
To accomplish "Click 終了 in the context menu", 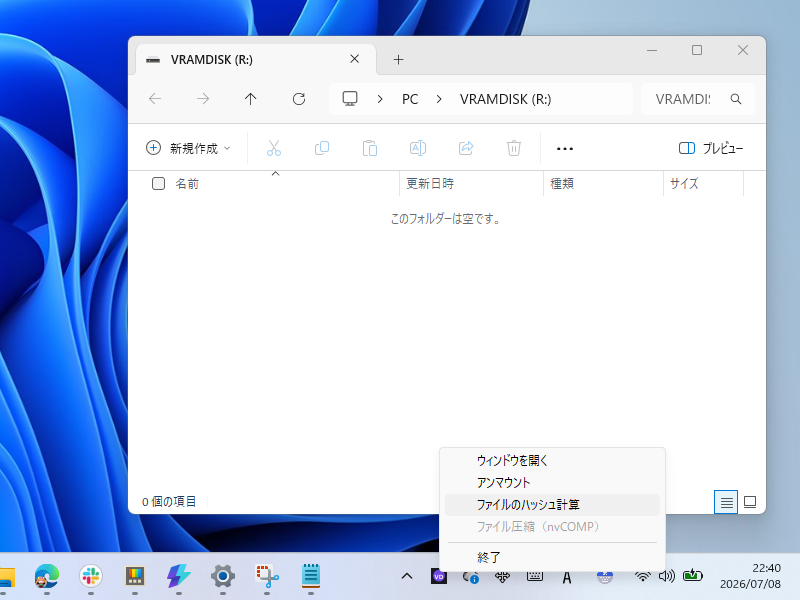I will click(552, 557).
